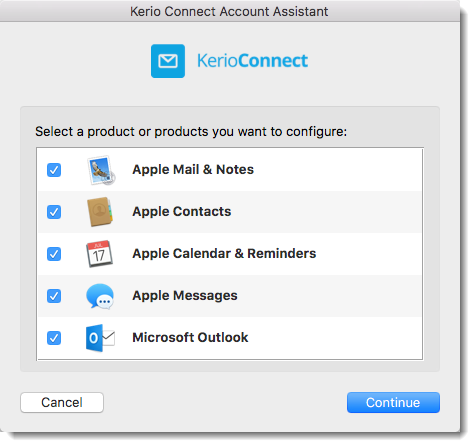
Task: Deselect the Microsoft Outlook checkbox
Action: coord(54,338)
